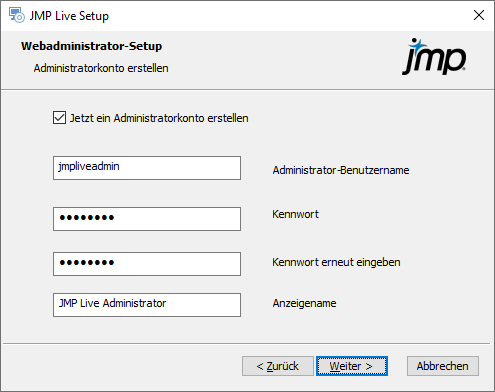
Task: Click the JMP Live Setup installer icon
Action: 17,15
